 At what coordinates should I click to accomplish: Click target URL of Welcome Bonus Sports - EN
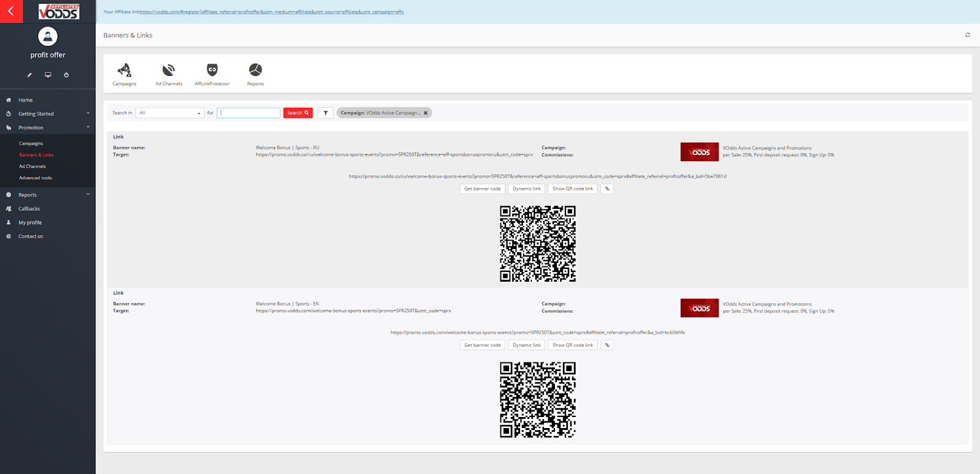353,311
